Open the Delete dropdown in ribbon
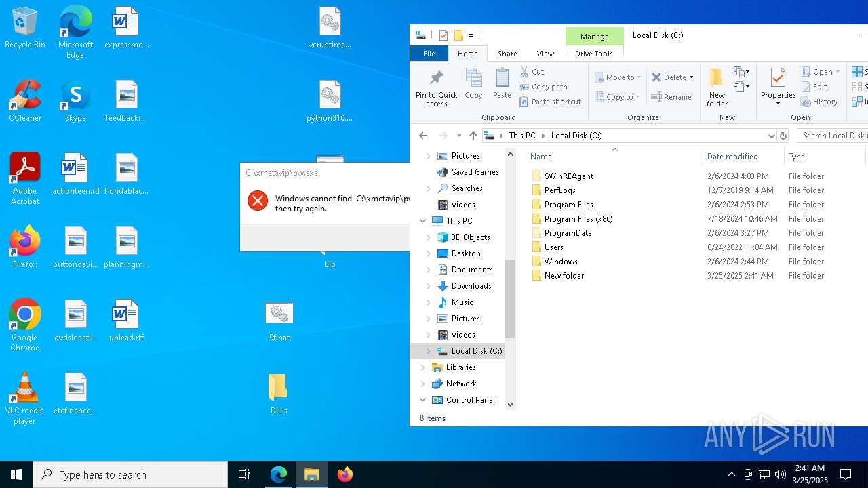This screenshot has height=488, width=868. pyautogui.click(x=673, y=77)
